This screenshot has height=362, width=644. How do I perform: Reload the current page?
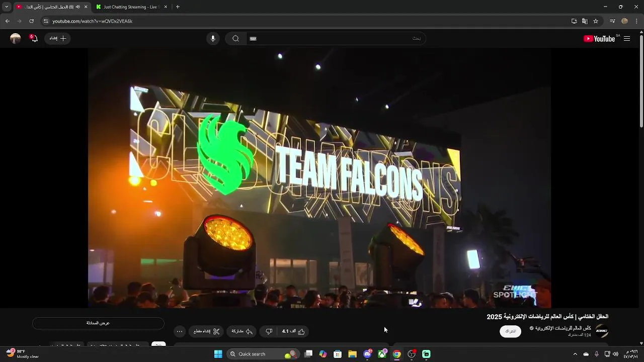pos(31,21)
